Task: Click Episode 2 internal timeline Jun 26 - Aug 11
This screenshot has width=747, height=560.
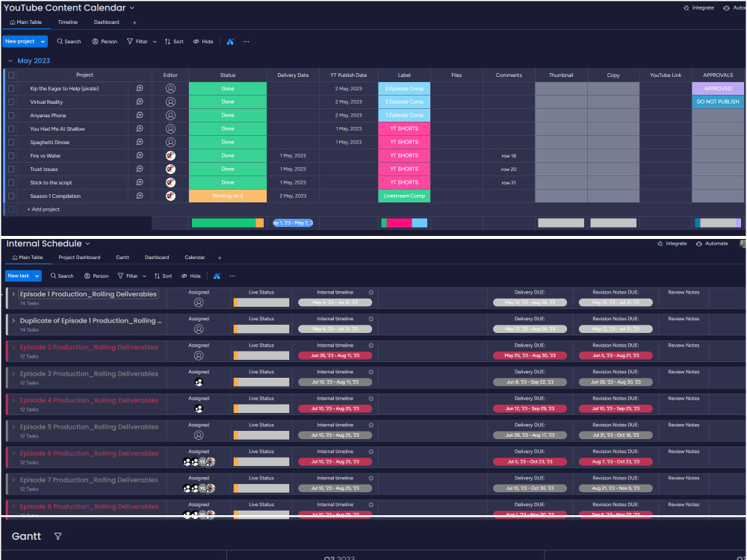Action: point(335,355)
